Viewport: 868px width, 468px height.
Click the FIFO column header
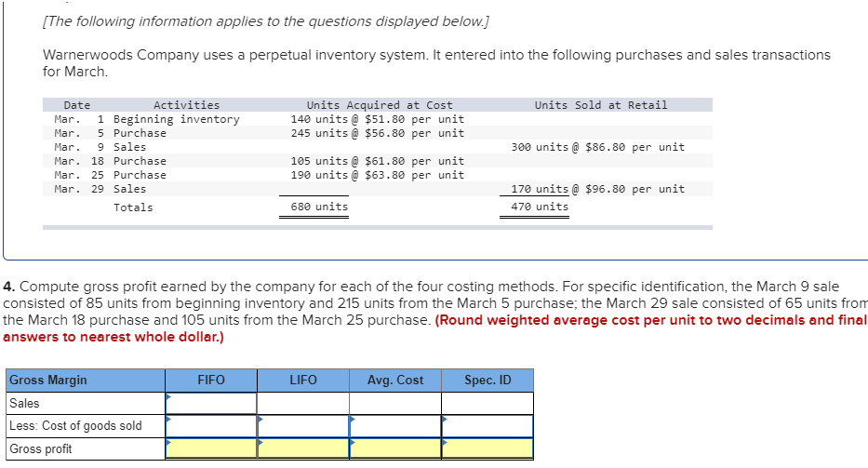click(211, 380)
